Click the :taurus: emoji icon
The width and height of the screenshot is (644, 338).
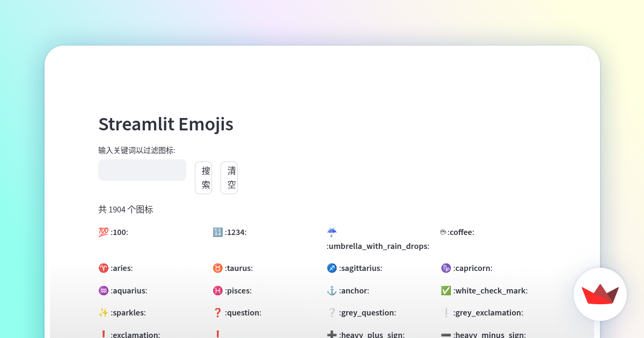[x=217, y=268]
